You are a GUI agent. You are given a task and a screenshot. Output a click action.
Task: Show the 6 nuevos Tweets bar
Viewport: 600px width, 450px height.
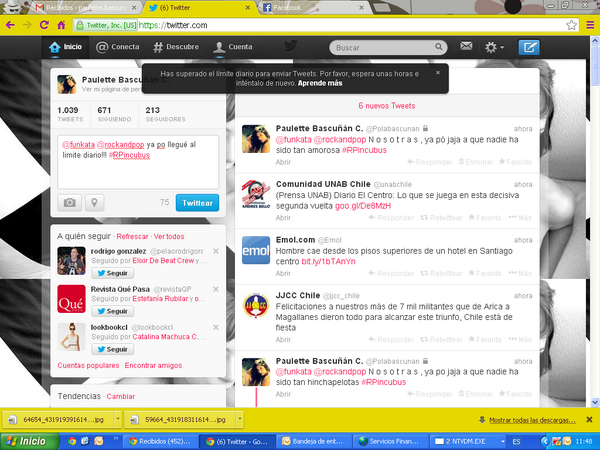pyautogui.click(x=387, y=106)
